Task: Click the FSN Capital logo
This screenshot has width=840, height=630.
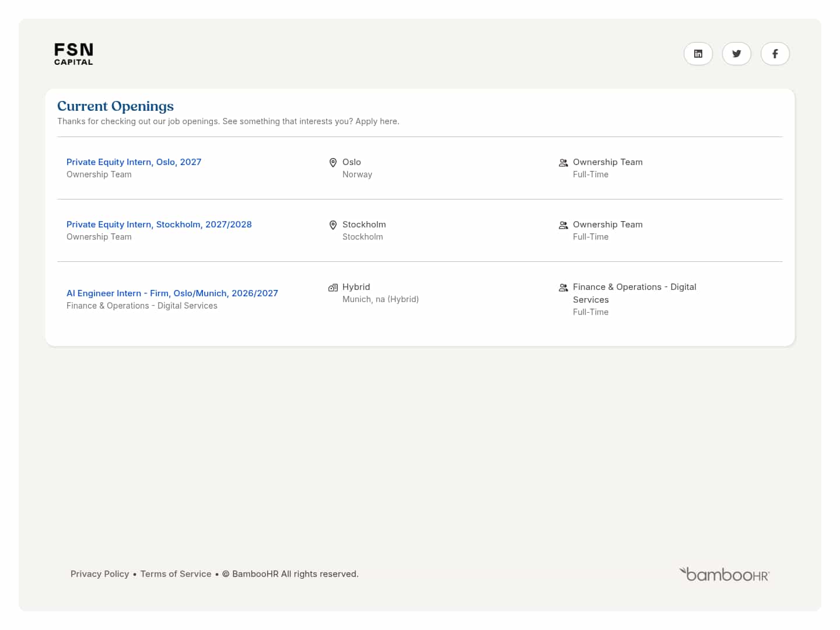Action: (73, 54)
